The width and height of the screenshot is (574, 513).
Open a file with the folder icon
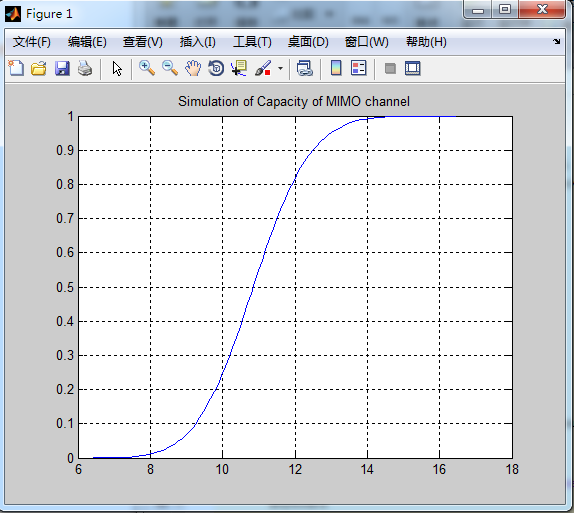point(39,68)
